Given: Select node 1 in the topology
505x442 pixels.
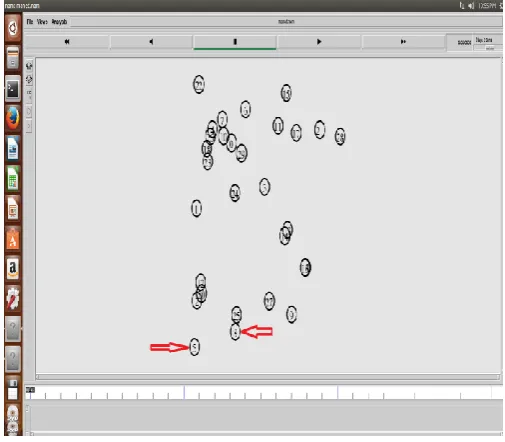Looking at the screenshot, I should [196, 208].
